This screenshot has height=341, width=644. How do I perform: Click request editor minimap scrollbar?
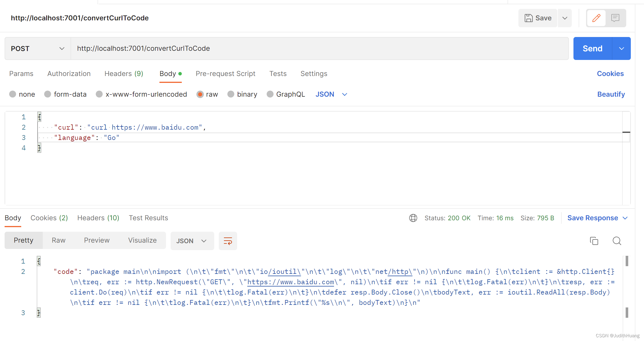click(x=626, y=158)
